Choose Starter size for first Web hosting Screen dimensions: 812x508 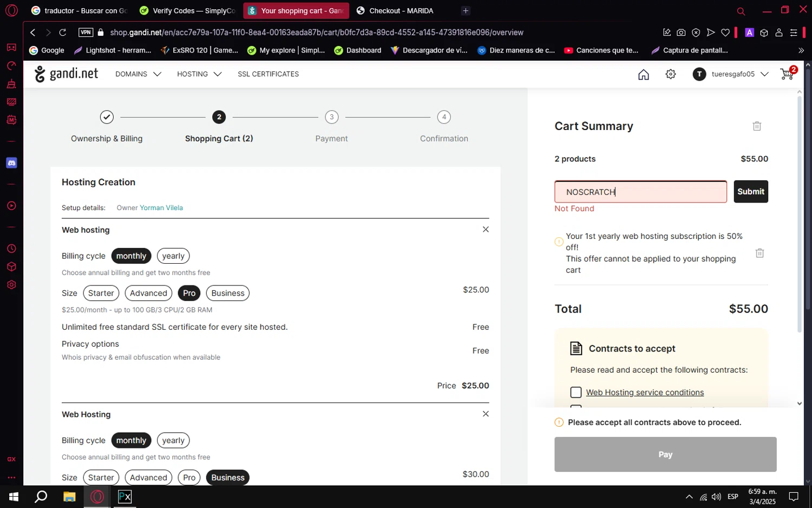click(x=101, y=293)
